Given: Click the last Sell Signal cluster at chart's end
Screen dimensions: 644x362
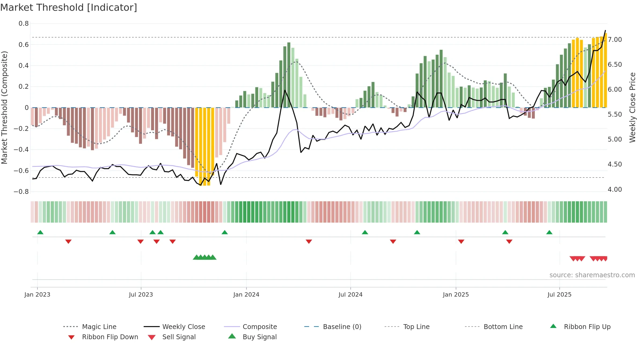Looking at the screenshot, I should tap(599, 259).
